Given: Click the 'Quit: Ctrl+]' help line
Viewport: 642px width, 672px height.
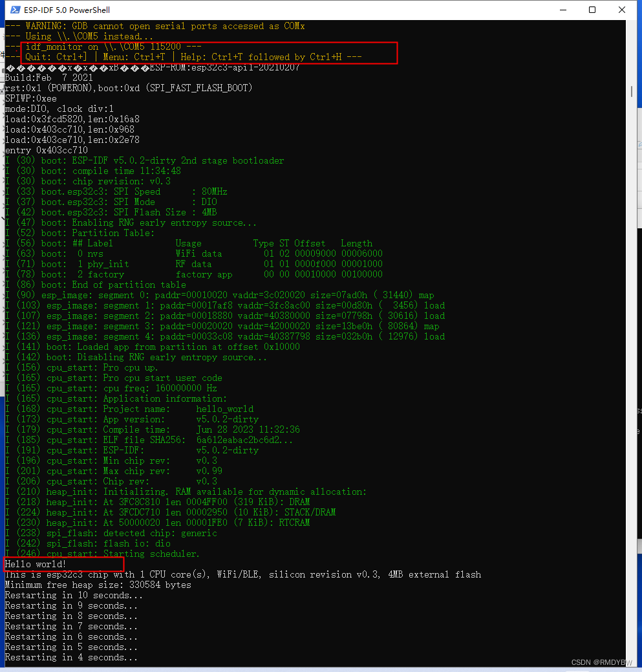Looking at the screenshot, I should point(184,57).
